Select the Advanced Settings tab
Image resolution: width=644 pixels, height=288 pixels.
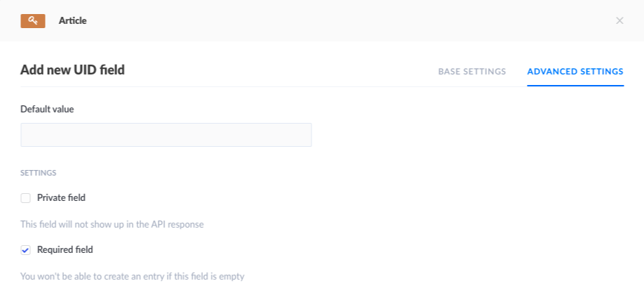pyautogui.click(x=575, y=72)
